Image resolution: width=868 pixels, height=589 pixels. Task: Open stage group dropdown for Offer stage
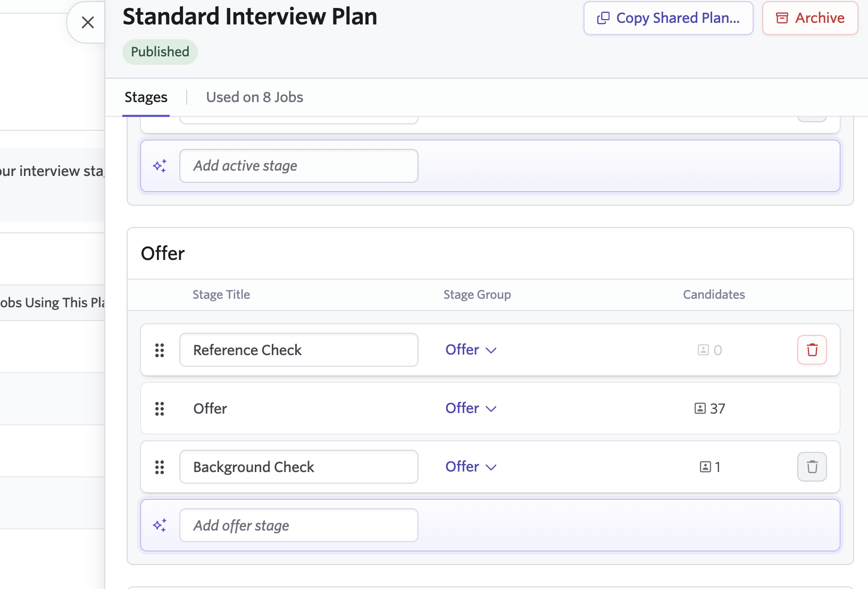coord(471,408)
